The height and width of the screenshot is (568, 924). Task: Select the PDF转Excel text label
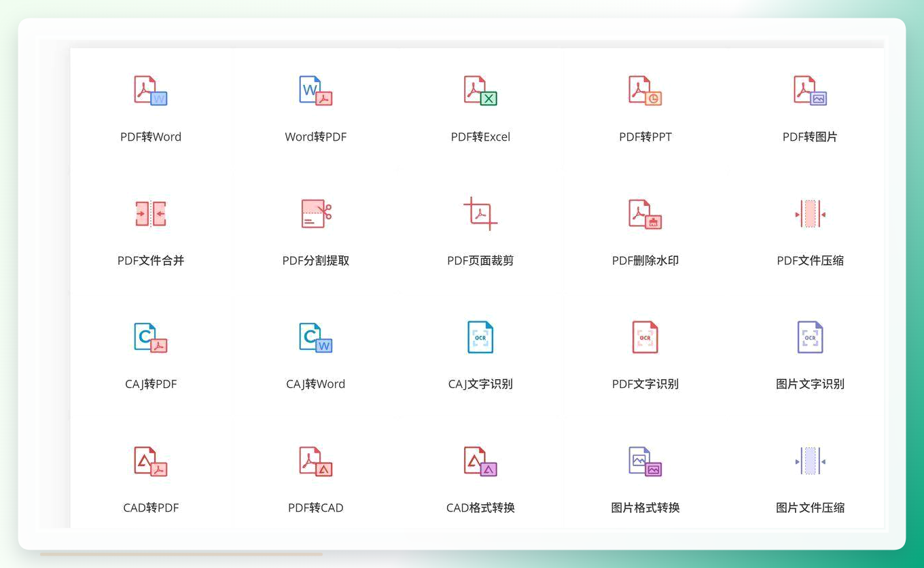[480, 137]
